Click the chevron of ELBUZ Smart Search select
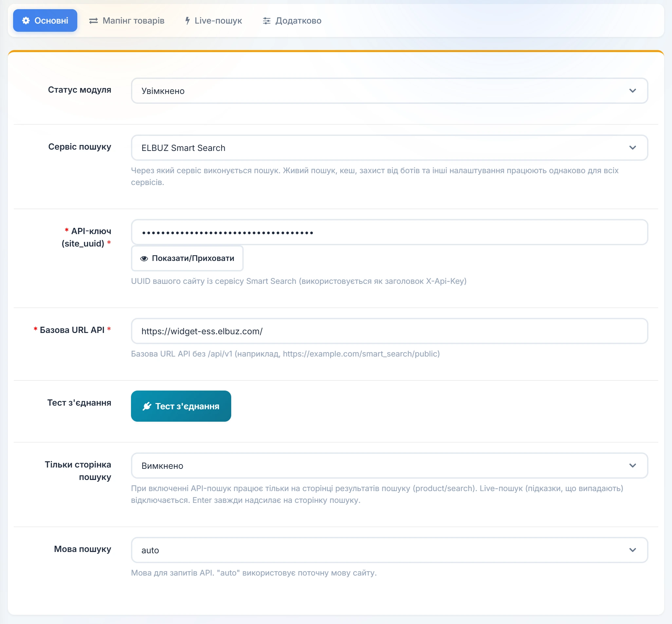 coord(632,148)
